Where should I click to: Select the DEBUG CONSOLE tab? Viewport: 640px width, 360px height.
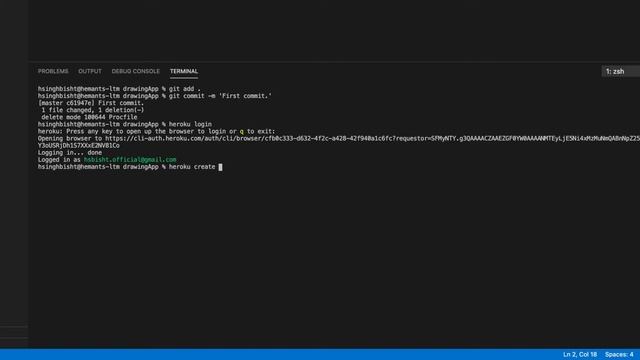point(136,71)
